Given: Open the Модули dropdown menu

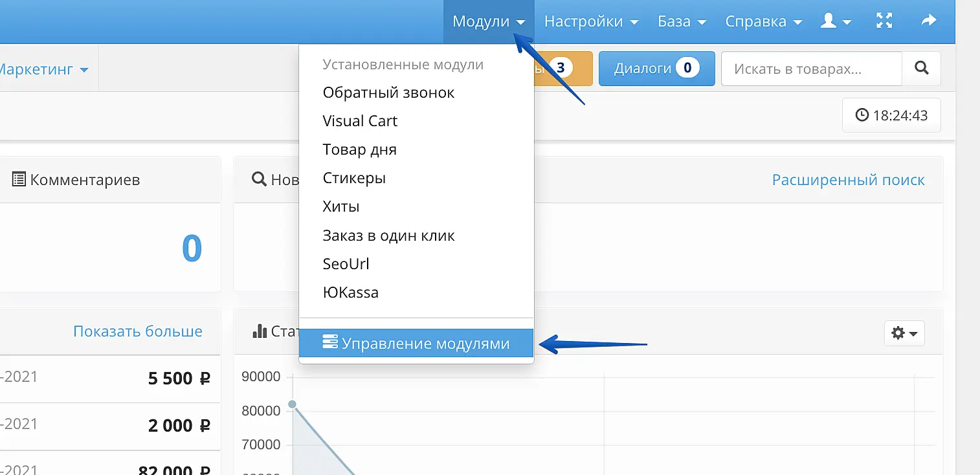Looking at the screenshot, I should pos(488,21).
